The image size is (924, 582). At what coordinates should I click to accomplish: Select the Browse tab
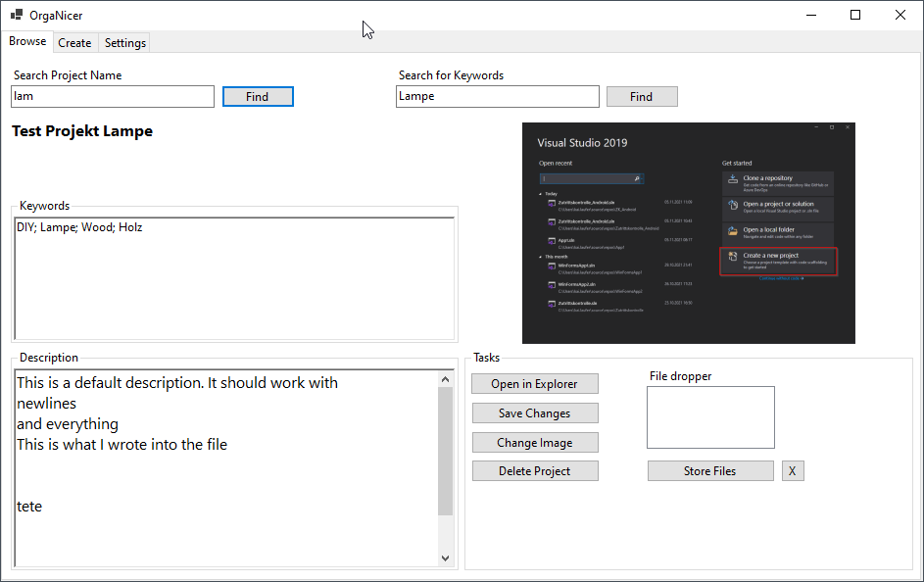26,41
